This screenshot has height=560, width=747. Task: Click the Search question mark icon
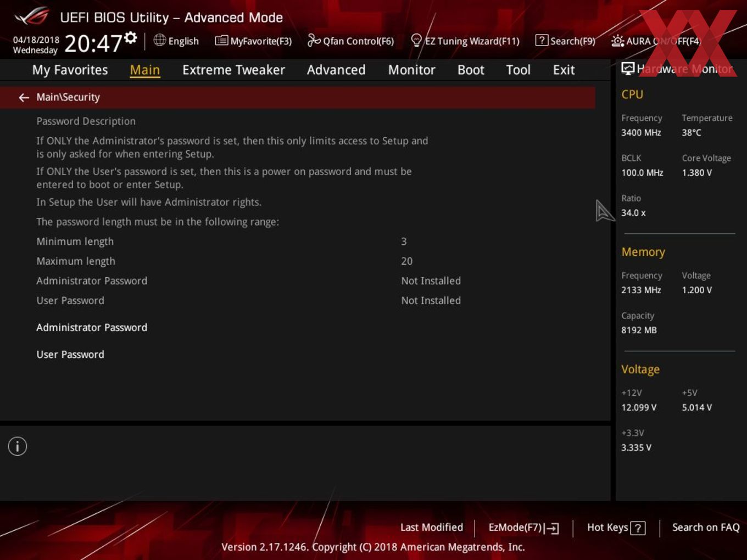(542, 40)
